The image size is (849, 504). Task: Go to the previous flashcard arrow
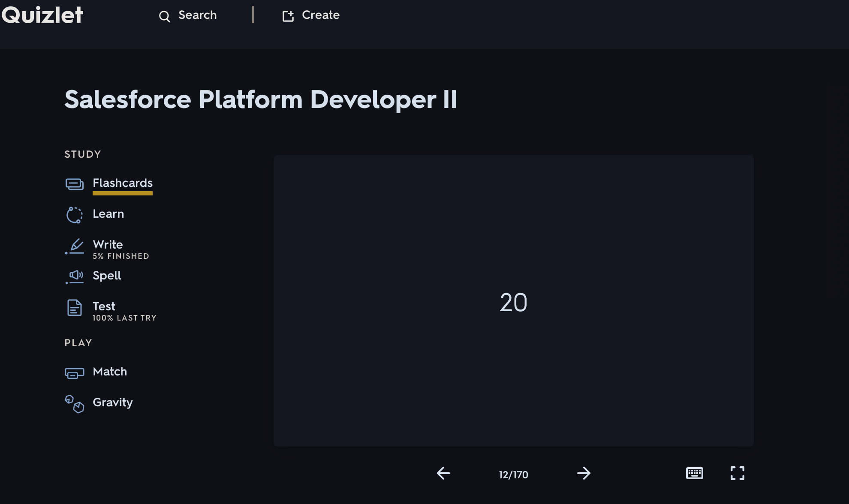pos(443,473)
